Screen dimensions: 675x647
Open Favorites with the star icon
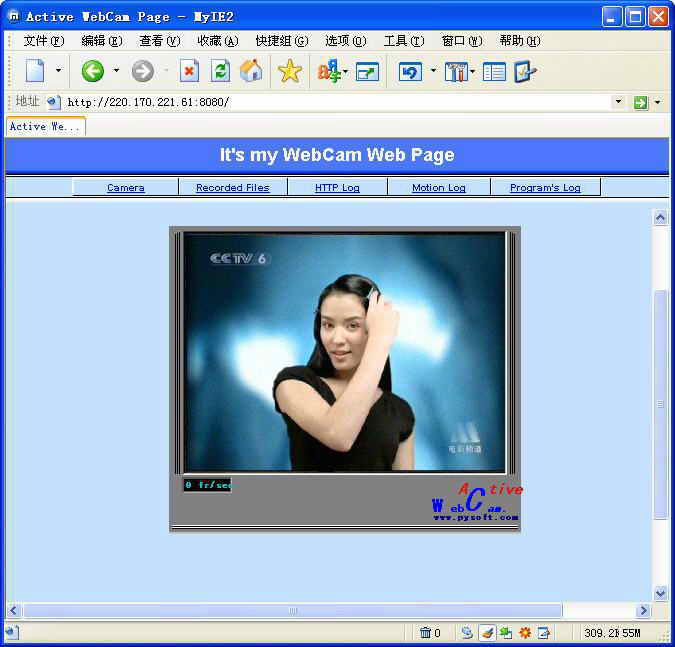click(x=289, y=71)
